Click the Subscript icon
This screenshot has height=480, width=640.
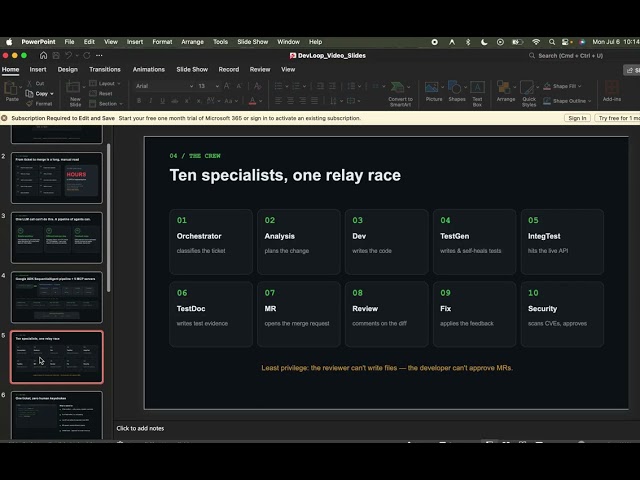pos(199,101)
